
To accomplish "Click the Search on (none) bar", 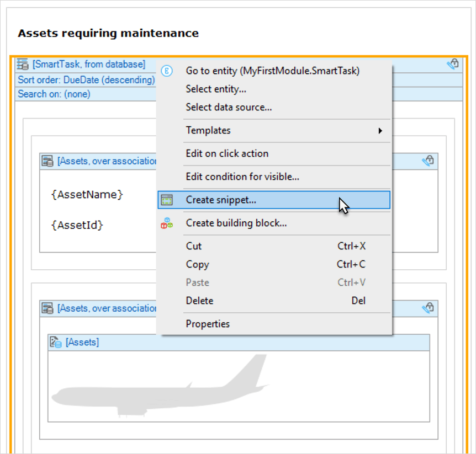I will [x=54, y=94].
